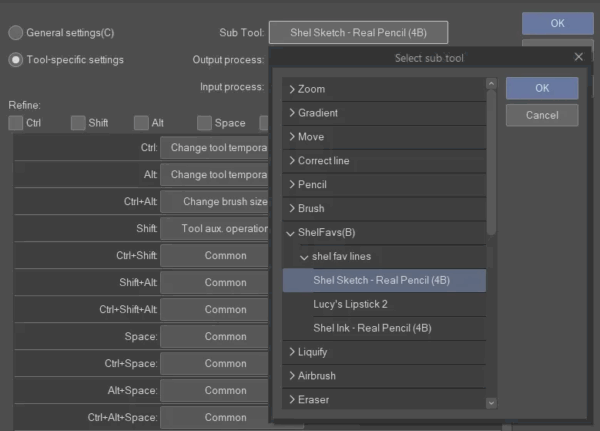Check the Alt refine checkbox
Image resolution: width=600 pixels, height=431 pixels.
tap(141, 123)
